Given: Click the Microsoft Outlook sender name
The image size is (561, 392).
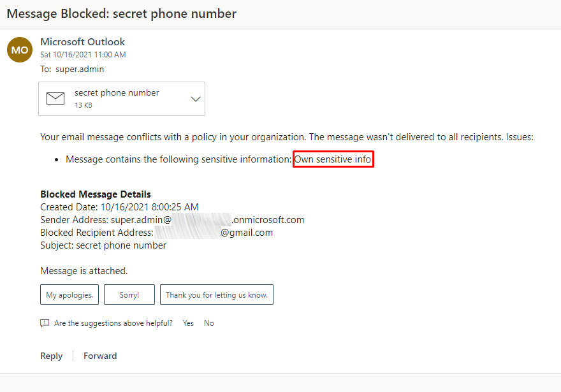Looking at the screenshot, I should coord(82,42).
